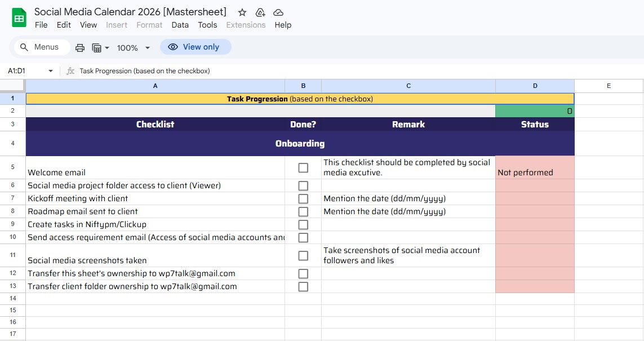Click the Menus search button
The height and width of the screenshot is (341, 644).
(x=41, y=47)
